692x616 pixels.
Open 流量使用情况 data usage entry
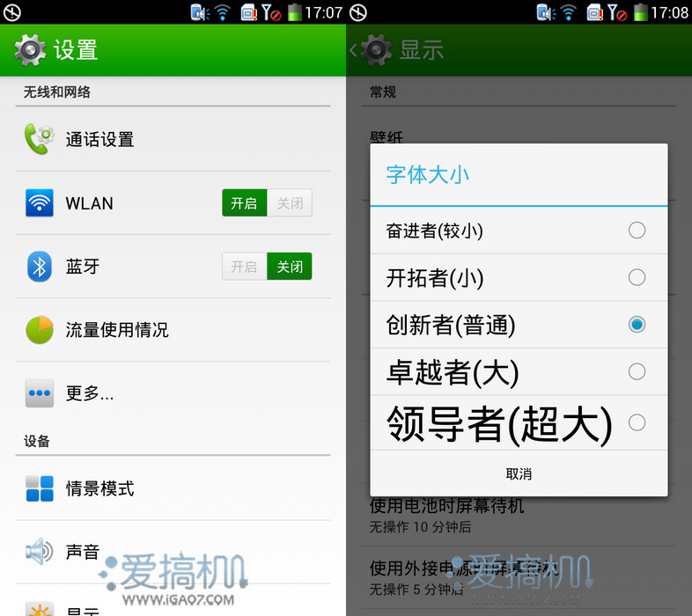(173, 330)
